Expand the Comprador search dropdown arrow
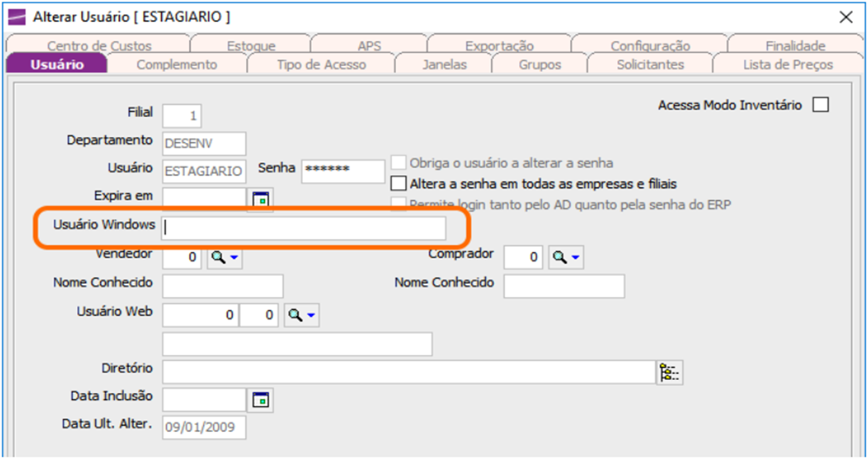This screenshot has height=461, width=868. [x=574, y=258]
